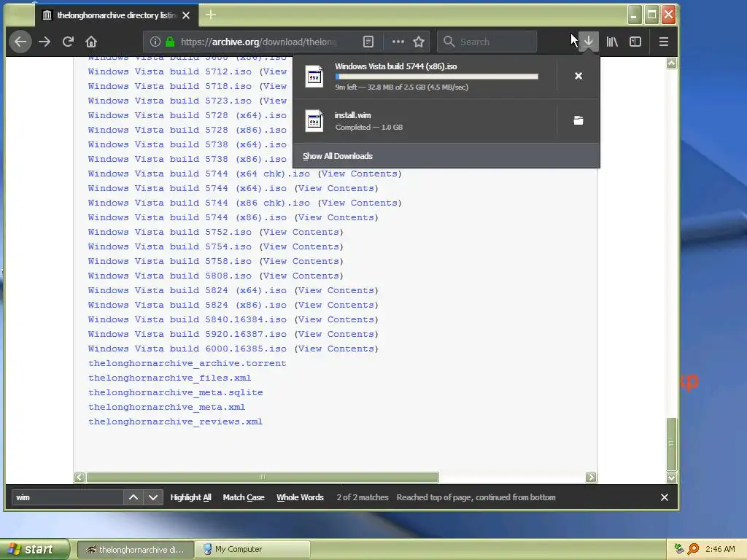Open a new tab with plus
Image resolution: width=747 pixels, height=560 pixels.
click(x=211, y=15)
